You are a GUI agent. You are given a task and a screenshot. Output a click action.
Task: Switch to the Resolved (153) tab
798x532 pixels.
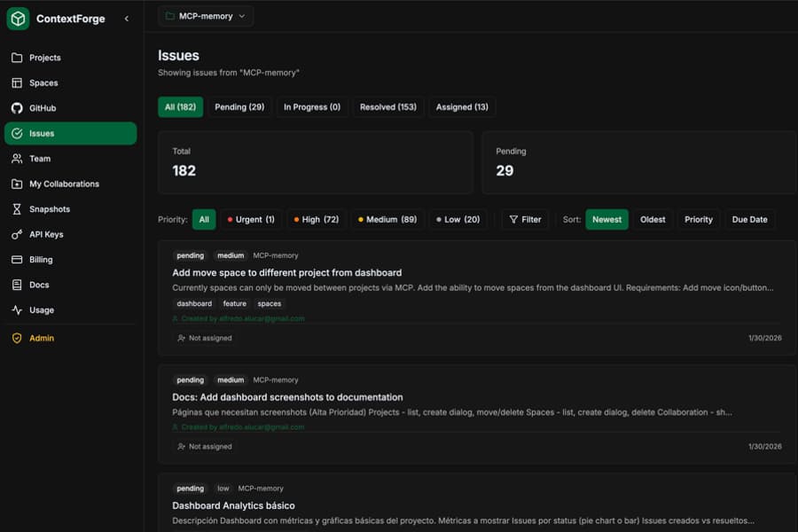click(387, 107)
